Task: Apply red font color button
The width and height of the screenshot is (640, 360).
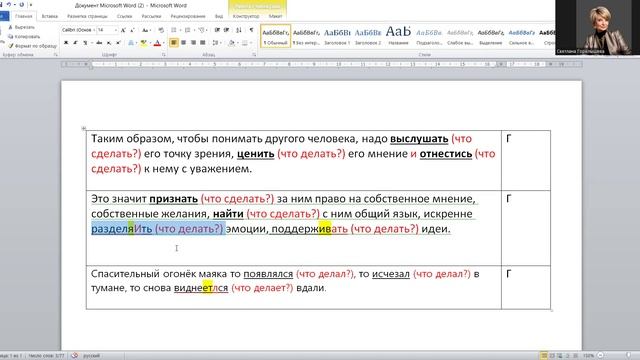Action: pos(157,42)
